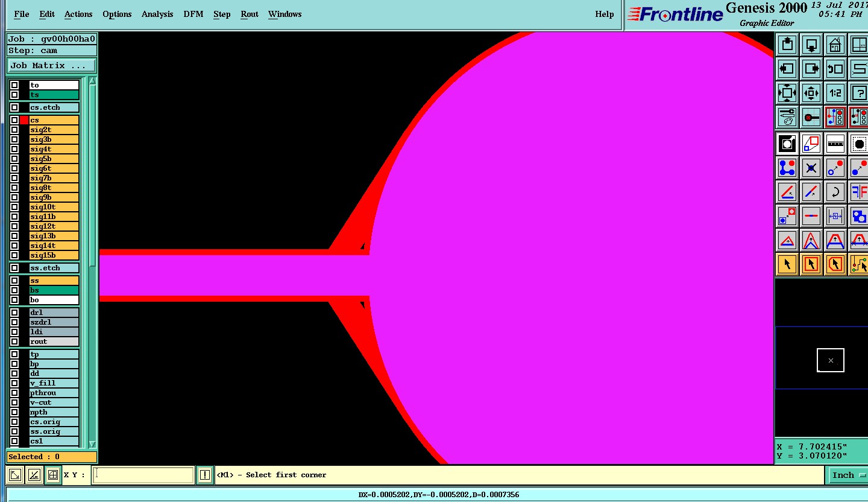This screenshot has width=868, height=502.
Task: Click the connected blue dots icon
Action: (787, 168)
